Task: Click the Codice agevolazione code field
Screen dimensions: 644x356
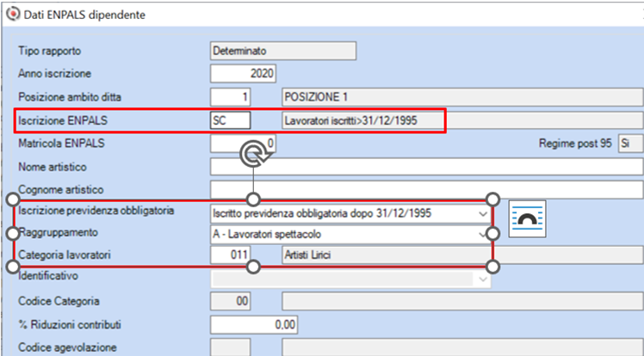Action: tap(231, 347)
